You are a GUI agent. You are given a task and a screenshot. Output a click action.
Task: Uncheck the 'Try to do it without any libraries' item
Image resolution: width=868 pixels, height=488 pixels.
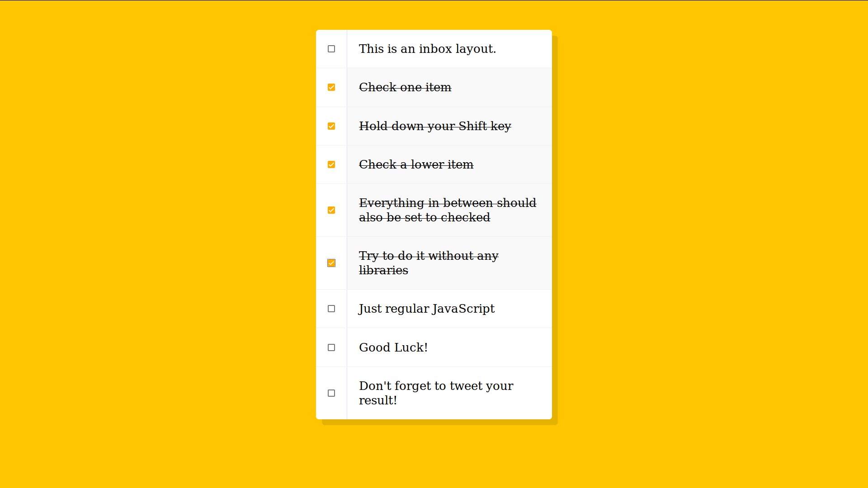coord(331,263)
